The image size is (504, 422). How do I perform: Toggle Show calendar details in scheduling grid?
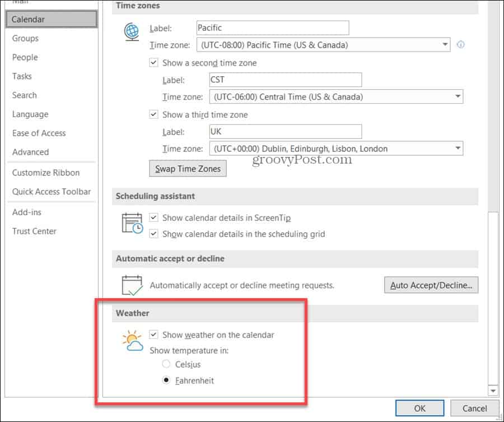153,234
